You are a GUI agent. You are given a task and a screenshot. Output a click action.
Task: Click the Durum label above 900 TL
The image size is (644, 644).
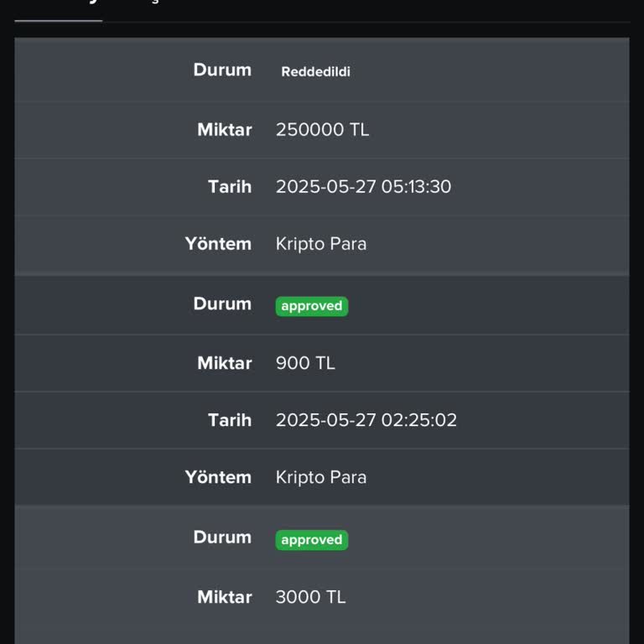(x=222, y=304)
